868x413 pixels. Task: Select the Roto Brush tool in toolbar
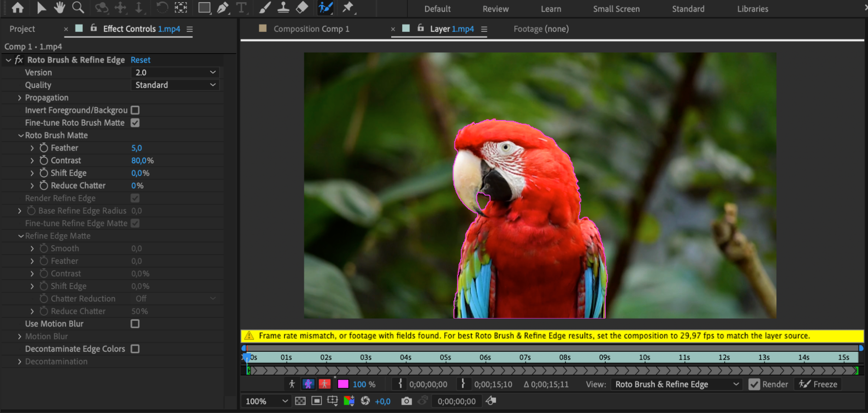point(325,8)
